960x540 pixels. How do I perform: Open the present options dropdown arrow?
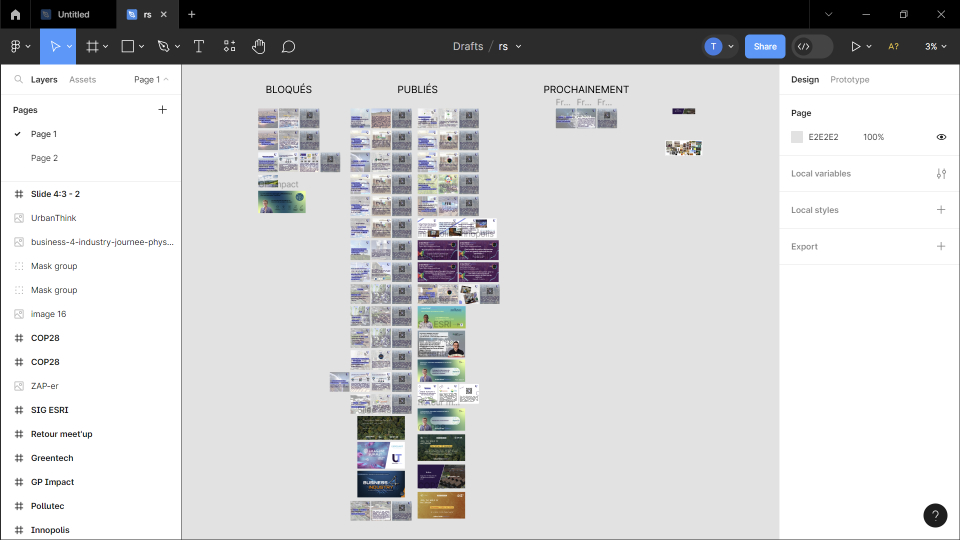click(x=869, y=46)
